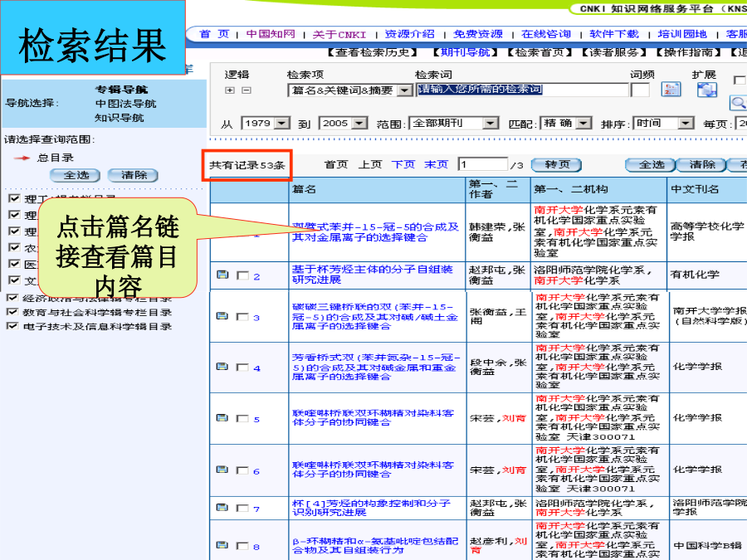Screen dimensions: 747x560
Task: Mark the checkbox for result 7
Action: pyautogui.click(x=243, y=509)
